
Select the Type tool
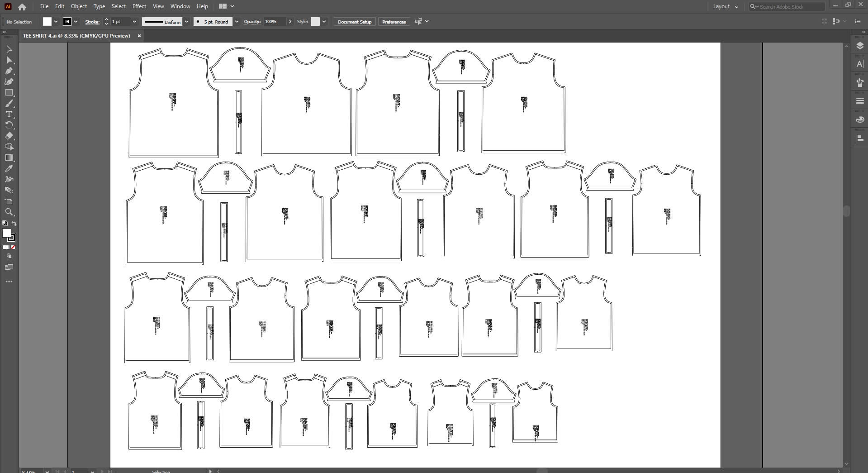(x=9, y=114)
